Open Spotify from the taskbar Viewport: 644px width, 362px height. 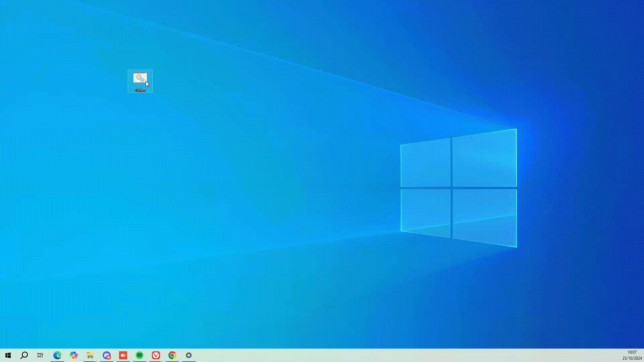coord(140,355)
